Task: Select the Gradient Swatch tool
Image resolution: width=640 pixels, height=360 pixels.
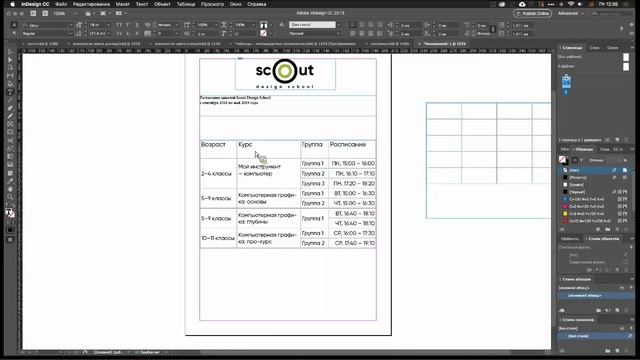Action: (10, 156)
